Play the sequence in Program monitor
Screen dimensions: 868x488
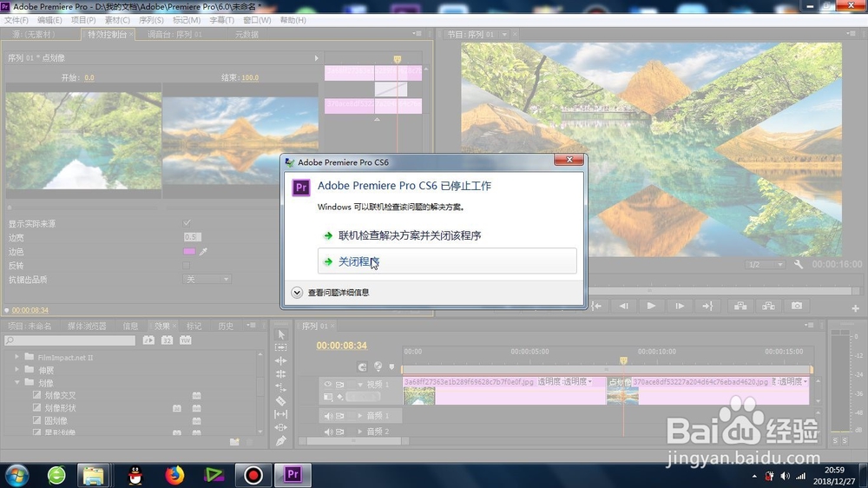coord(651,306)
